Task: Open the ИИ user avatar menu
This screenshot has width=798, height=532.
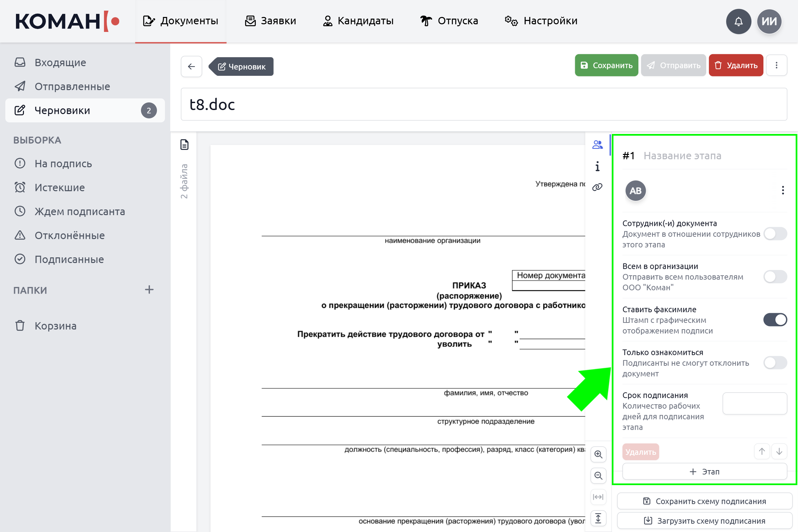Action: coord(769,21)
